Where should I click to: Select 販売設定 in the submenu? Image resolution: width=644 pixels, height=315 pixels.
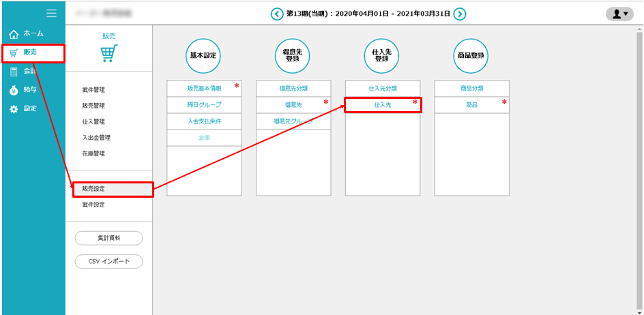pos(93,189)
